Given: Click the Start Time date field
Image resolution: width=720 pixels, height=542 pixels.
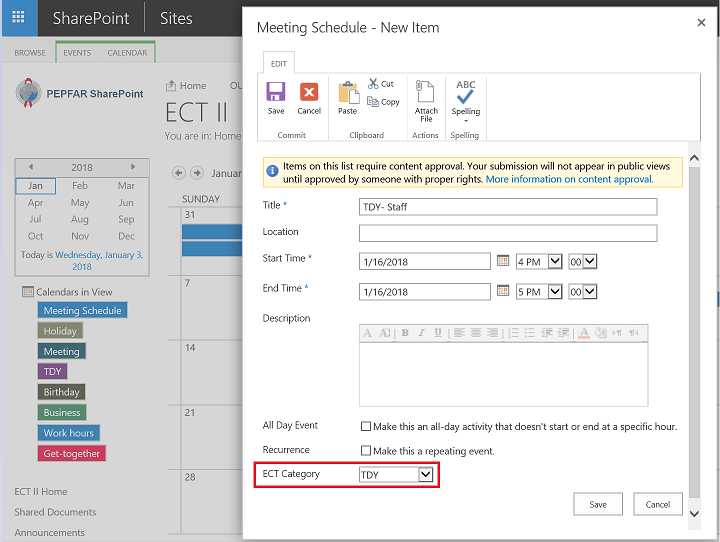Looking at the screenshot, I should coord(424,261).
